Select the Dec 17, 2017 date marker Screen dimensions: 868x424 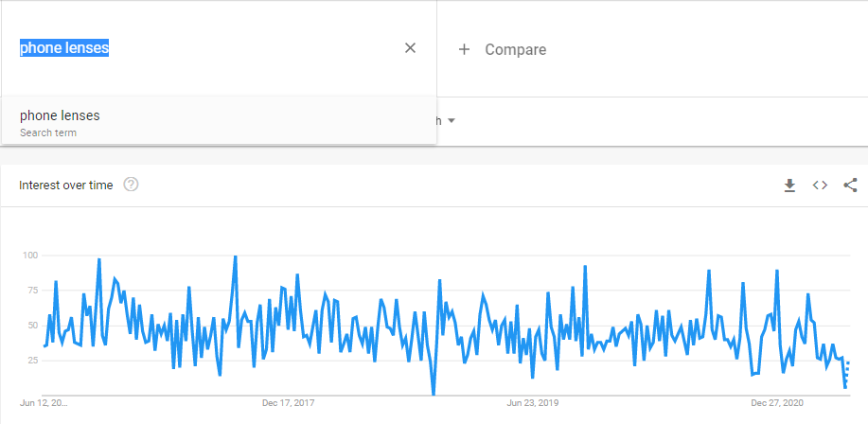tap(289, 402)
